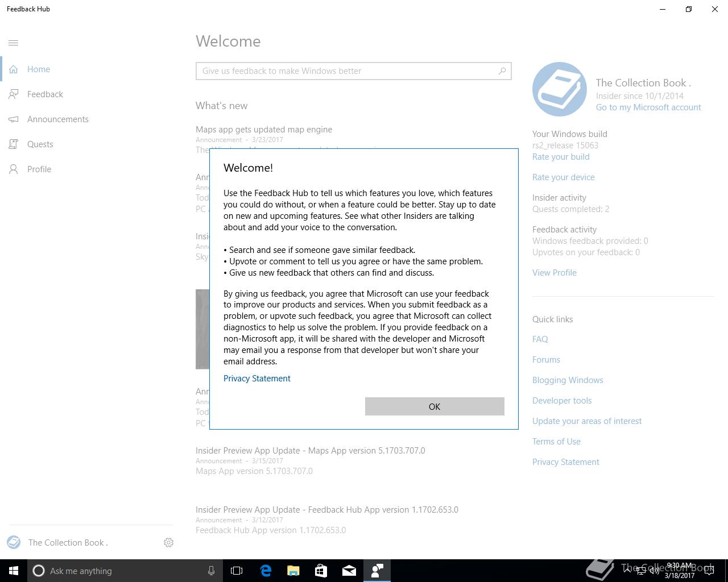Open the Feedback section icon
Image resolution: width=728 pixels, height=582 pixels.
(x=14, y=94)
